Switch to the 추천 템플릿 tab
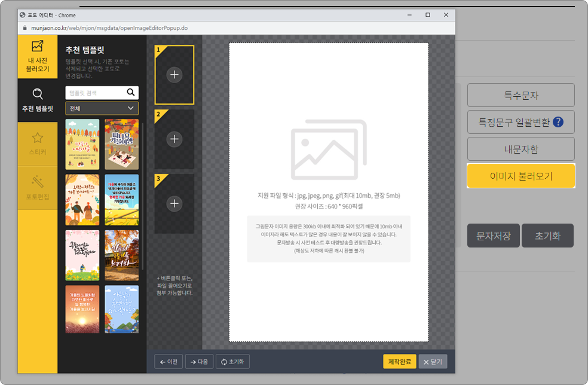 [x=38, y=100]
